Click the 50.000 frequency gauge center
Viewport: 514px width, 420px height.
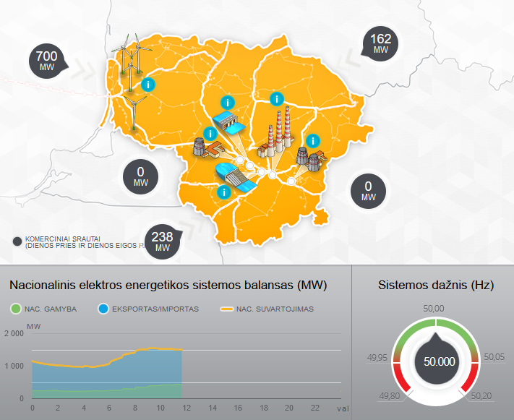click(x=433, y=362)
